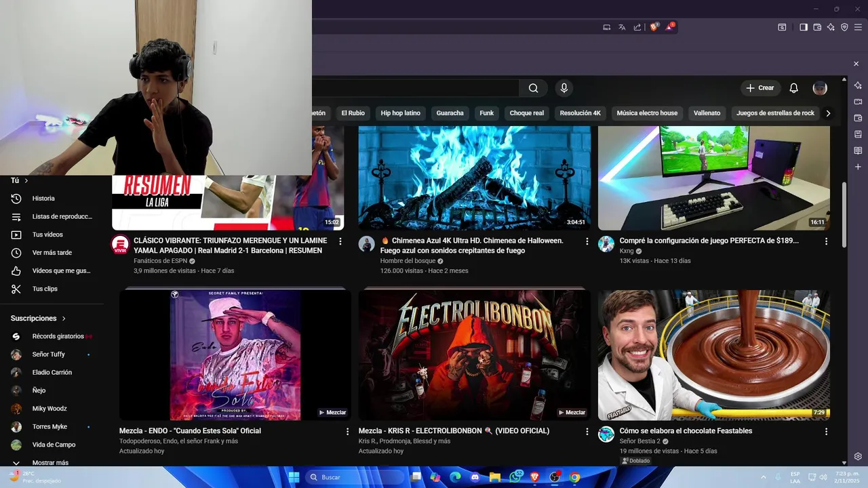Screen dimensions: 868x488
Task: Open options menu for Feastables chocolate video
Action: [x=826, y=431]
